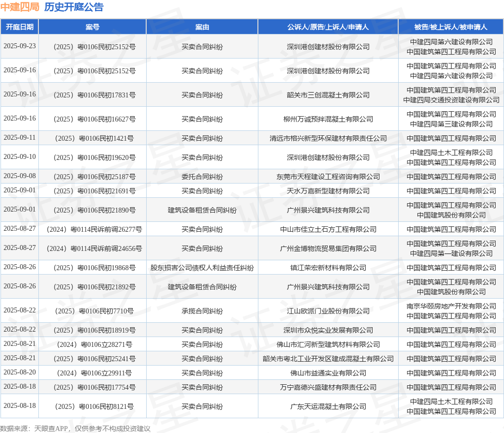Click the 历史开庭公告 heading
Screen dimensions: 504x433
74,7
